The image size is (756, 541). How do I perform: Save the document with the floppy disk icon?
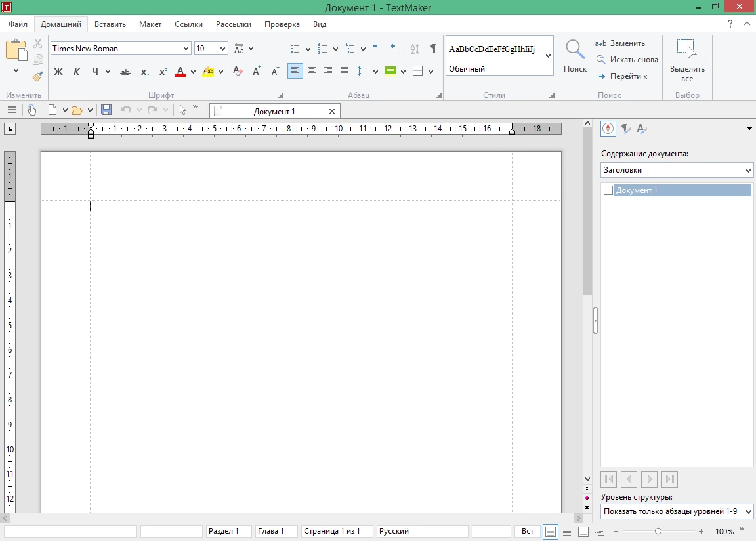[106, 110]
